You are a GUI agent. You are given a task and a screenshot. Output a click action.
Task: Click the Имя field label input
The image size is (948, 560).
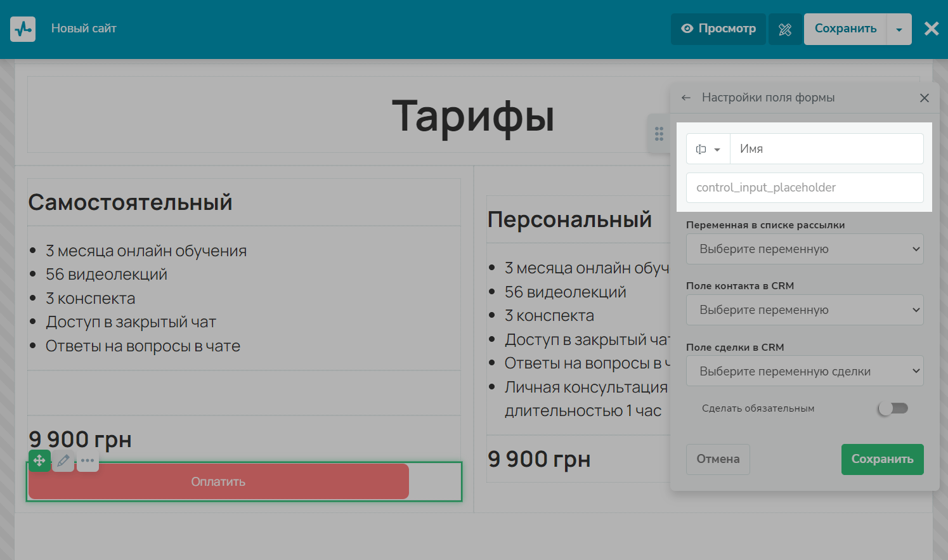coord(827,149)
